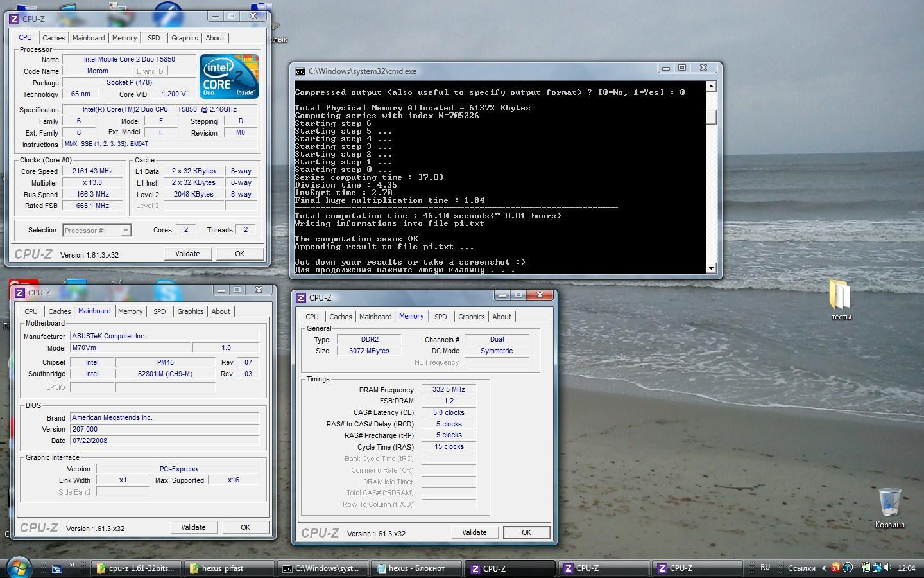Click the Intel Core 2 Duo logo
Viewport: 924px width, 578px height.
click(x=229, y=76)
